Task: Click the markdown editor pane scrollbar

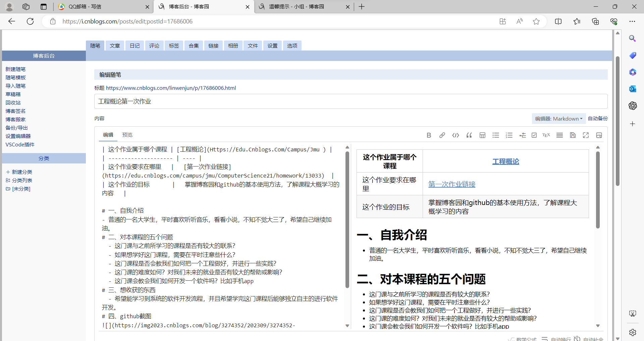Action: 347,219
